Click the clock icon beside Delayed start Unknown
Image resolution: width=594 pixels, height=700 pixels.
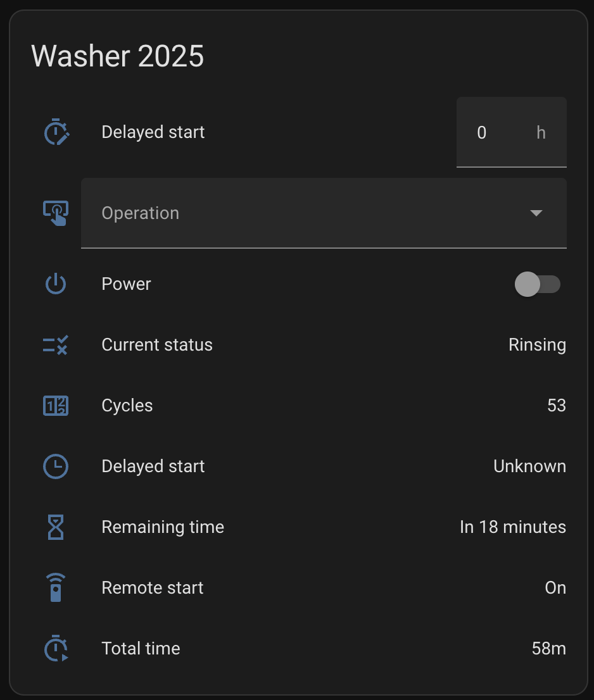click(56, 466)
